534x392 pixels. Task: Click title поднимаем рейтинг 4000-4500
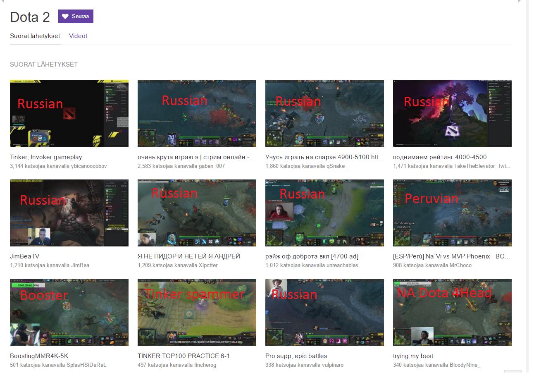tap(440, 157)
